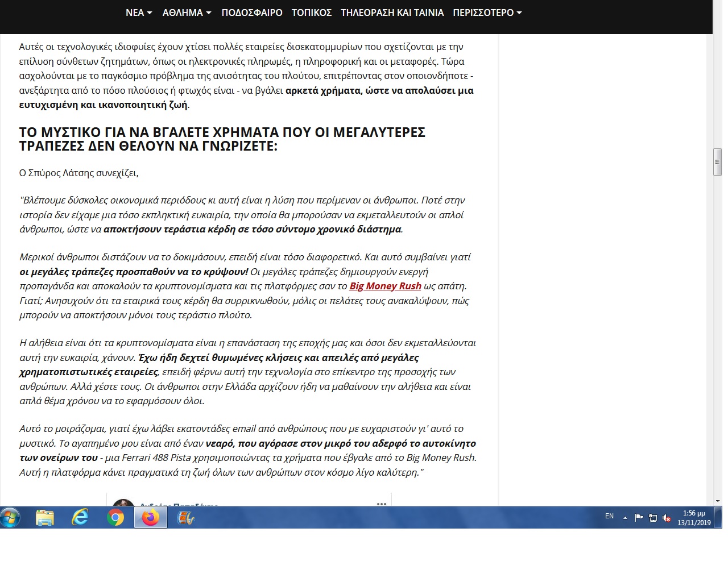The width and height of the screenshot is (728, 582).
Task: Open the Windows Start menu
Action: coord(10,517)
